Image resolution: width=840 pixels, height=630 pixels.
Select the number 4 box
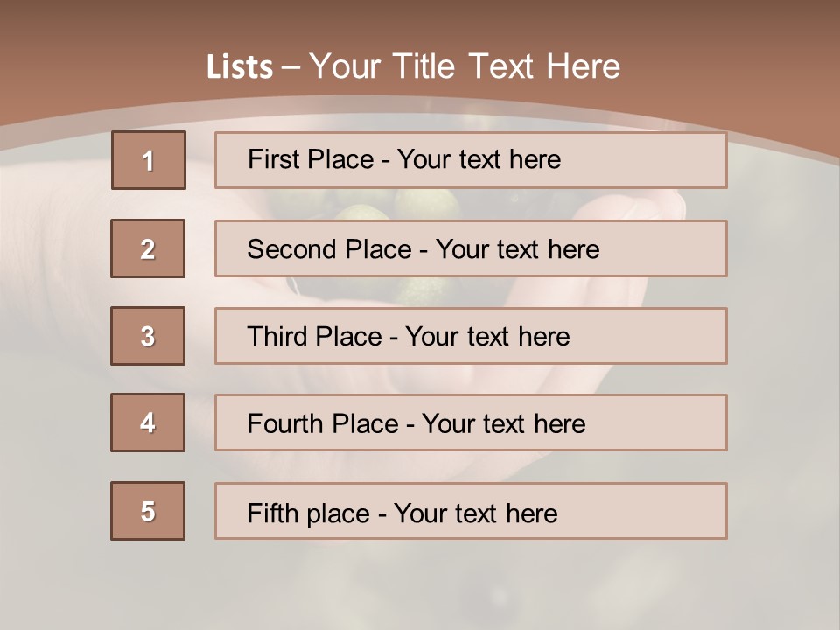[148, 423]
